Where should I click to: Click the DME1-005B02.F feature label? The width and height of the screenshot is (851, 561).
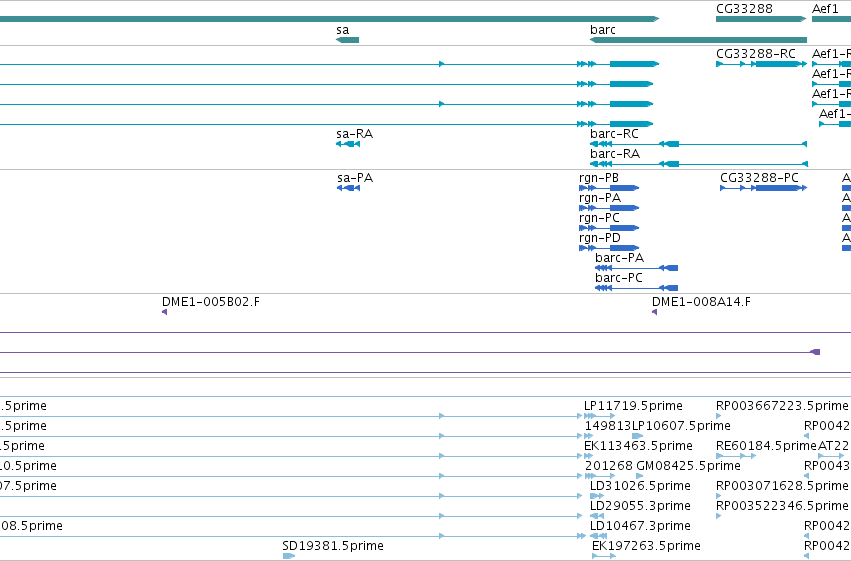point(211,302)
